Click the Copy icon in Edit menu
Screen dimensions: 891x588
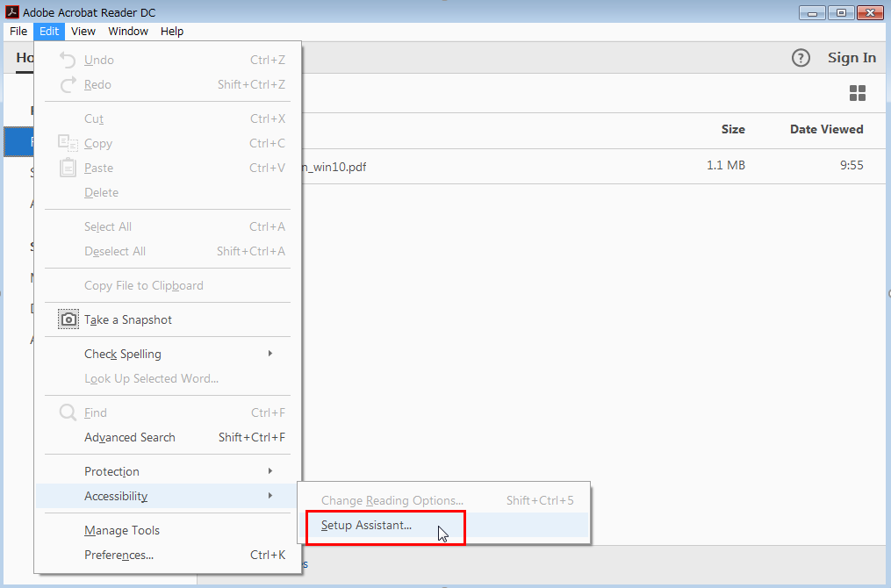(x=68, y=143)
